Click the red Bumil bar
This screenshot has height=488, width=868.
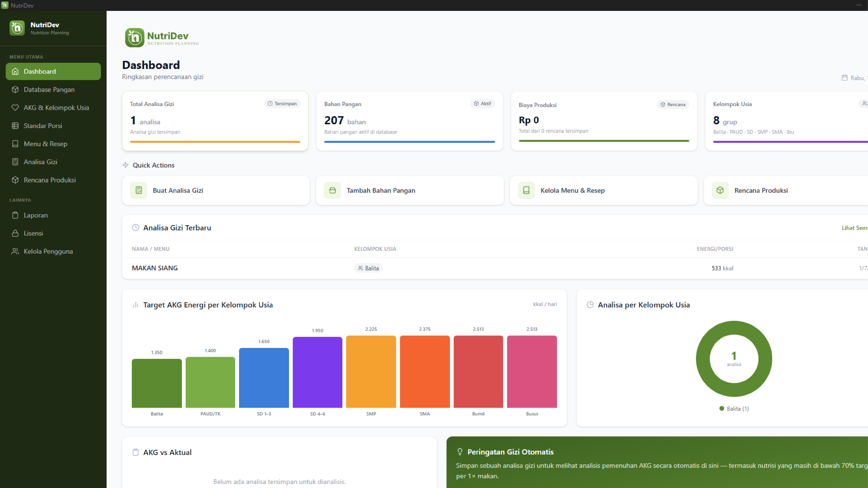pos(478,372)
